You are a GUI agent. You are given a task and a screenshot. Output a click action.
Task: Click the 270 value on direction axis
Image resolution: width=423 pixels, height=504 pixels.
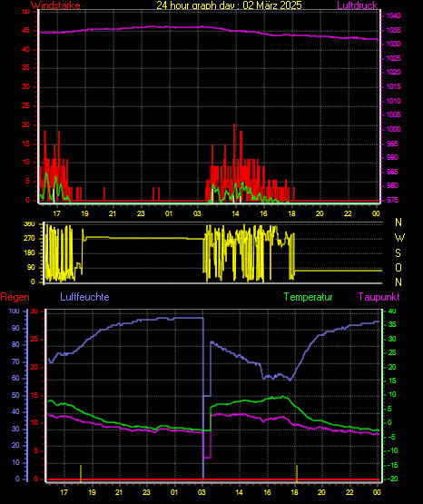(29, 239)
